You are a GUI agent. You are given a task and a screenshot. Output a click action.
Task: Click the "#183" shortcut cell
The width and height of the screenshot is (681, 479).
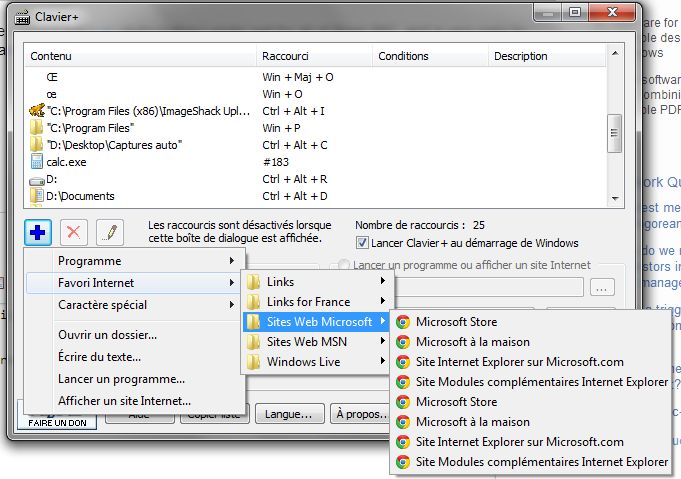pos(276,162)
